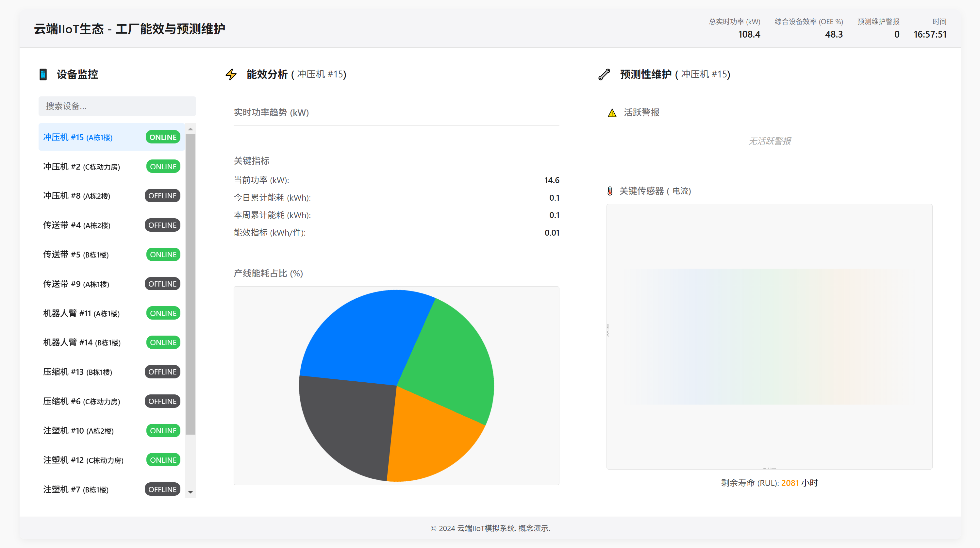The width and height of the screenshot is (980, 548).
Task: Click the wrench predictive maintenance icon
Action: point(604,74)
